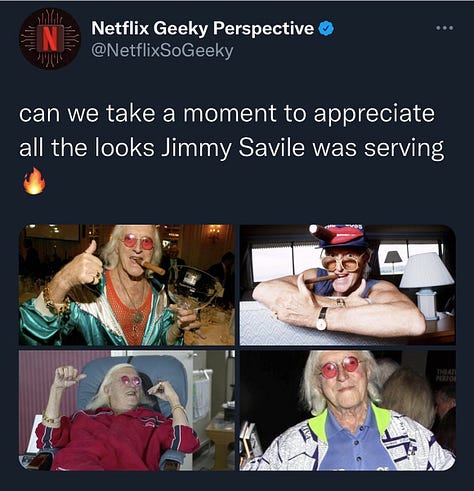Click the wristwatch in the cap photo

tap(322, 318)
